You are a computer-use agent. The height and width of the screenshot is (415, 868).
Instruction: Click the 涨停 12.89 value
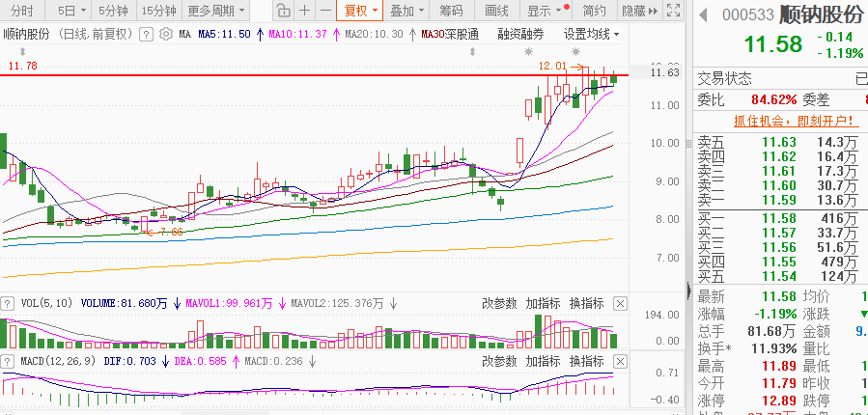click(x=779, y=401)
